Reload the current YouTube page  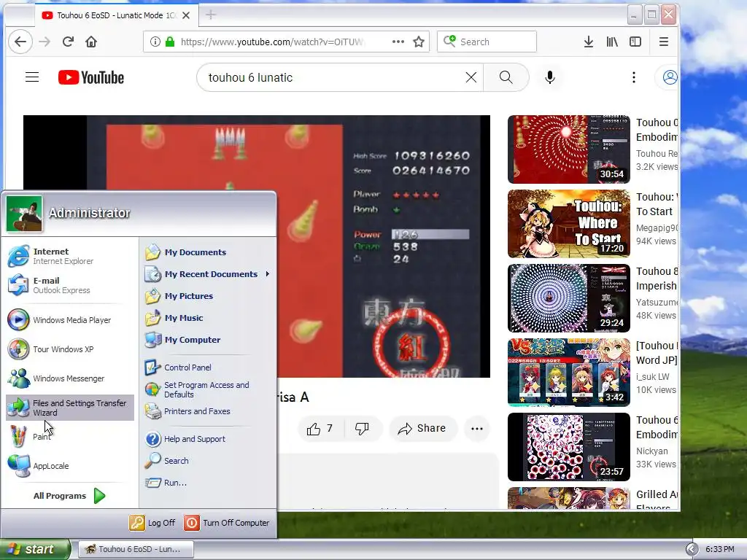pyautogui.click(x=68, y=42)
